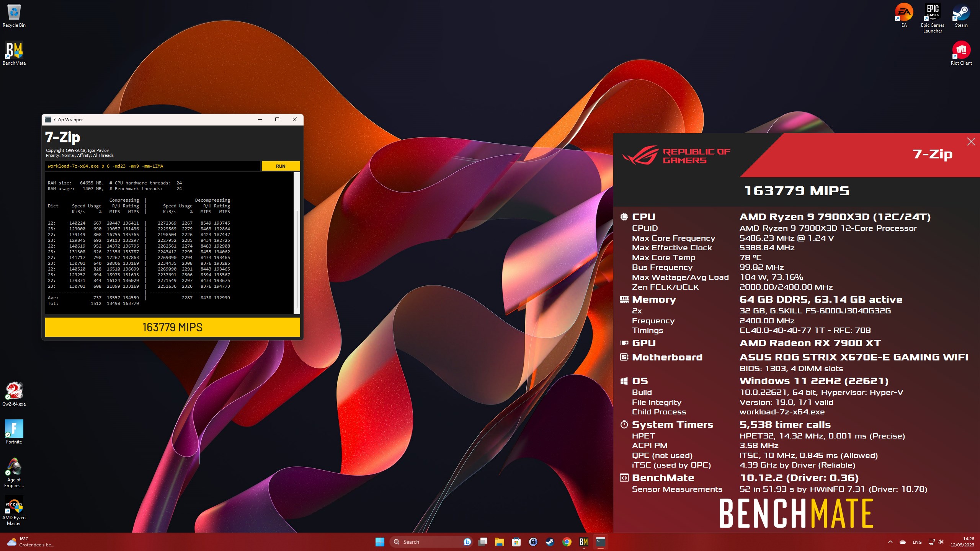Viewport: 980px width, 551px height.
Task: Close the 7-Zip Wrapper window
Action: pyautogui.click(x=295, y=119)
